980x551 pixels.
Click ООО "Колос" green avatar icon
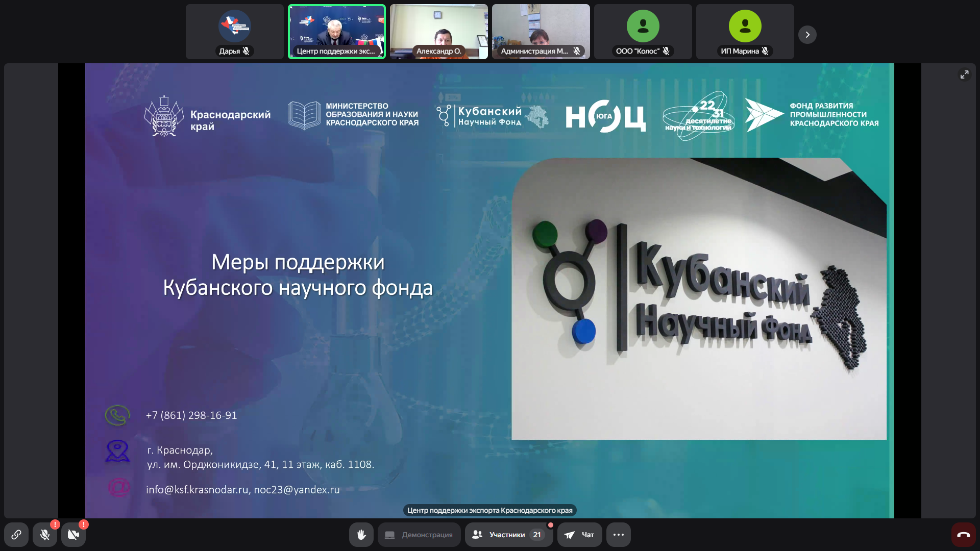(x=643, y=26)
